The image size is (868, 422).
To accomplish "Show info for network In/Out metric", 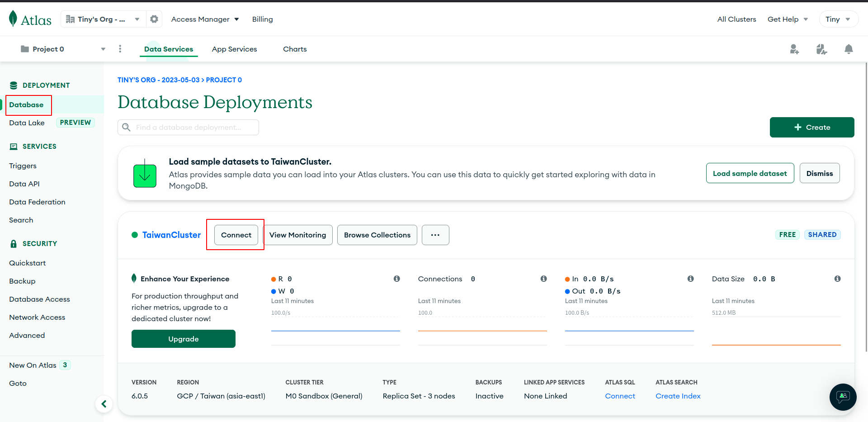I will click(690, 279).
